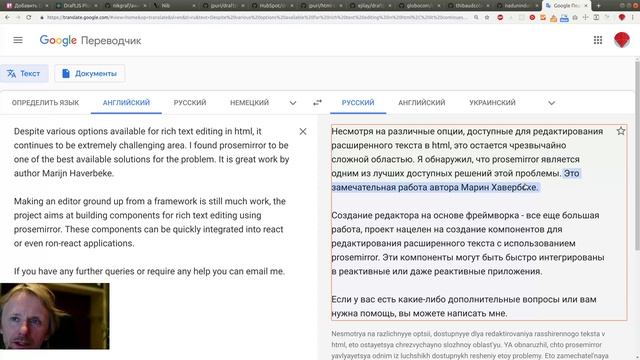Select the Документы mode button
The image size is (640, 360).
click(x=89, y=73)
